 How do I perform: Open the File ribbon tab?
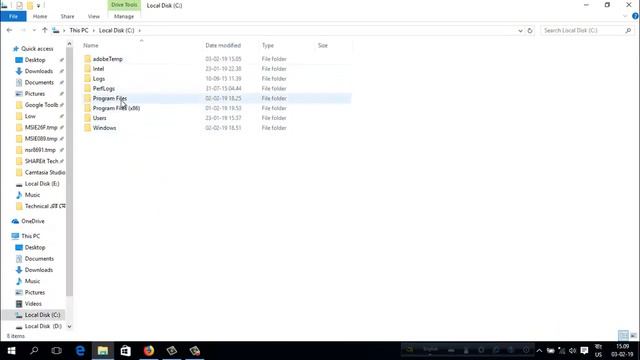pyautogui.click(x=13, y=16)
